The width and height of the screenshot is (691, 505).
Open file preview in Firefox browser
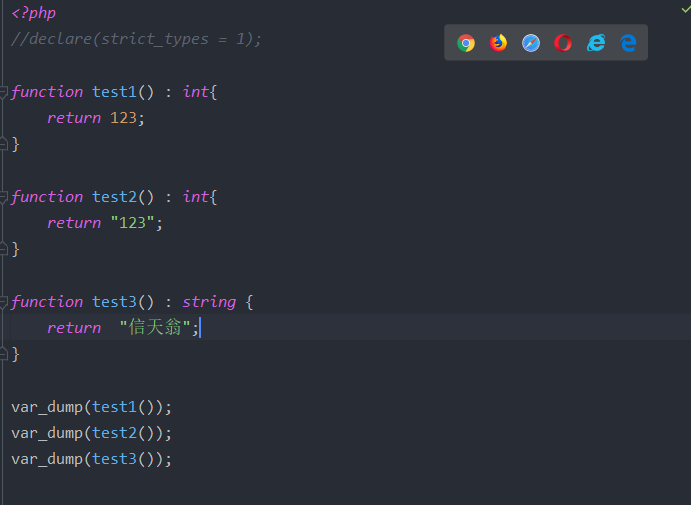(x=498, y=43)
